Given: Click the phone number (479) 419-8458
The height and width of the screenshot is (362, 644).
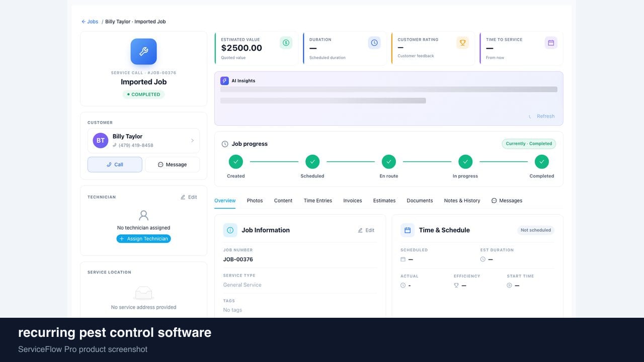Looking at the screenshot, I should [136, 145].
